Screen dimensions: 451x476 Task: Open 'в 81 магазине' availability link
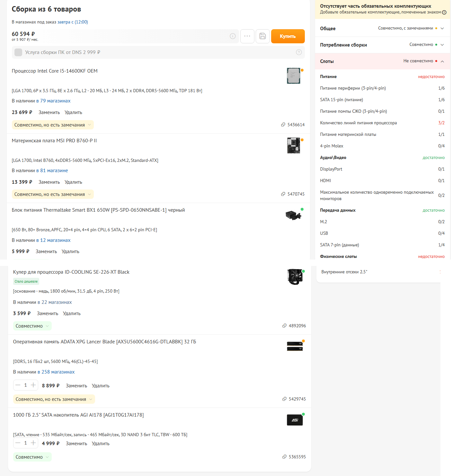[52, 171]
